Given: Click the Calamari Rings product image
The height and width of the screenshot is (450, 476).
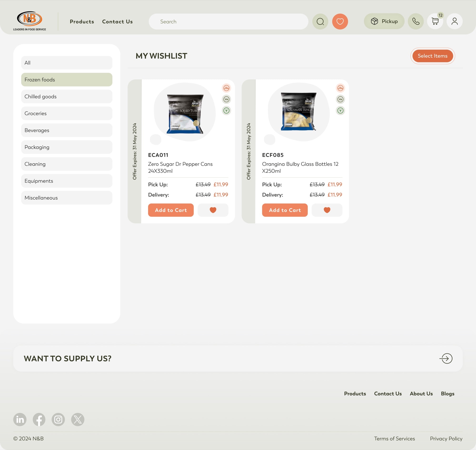Looking at the screenshot, I should [x=299, y=111].
